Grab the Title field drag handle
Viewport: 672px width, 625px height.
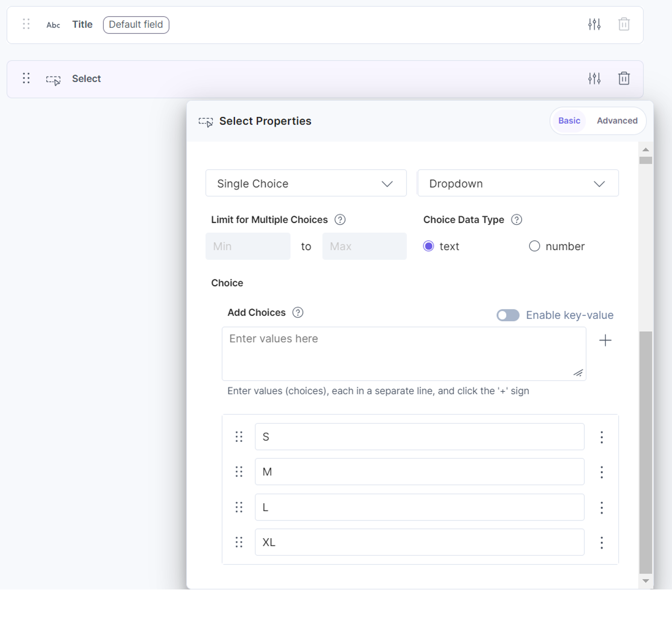click(x=26, y=24)
